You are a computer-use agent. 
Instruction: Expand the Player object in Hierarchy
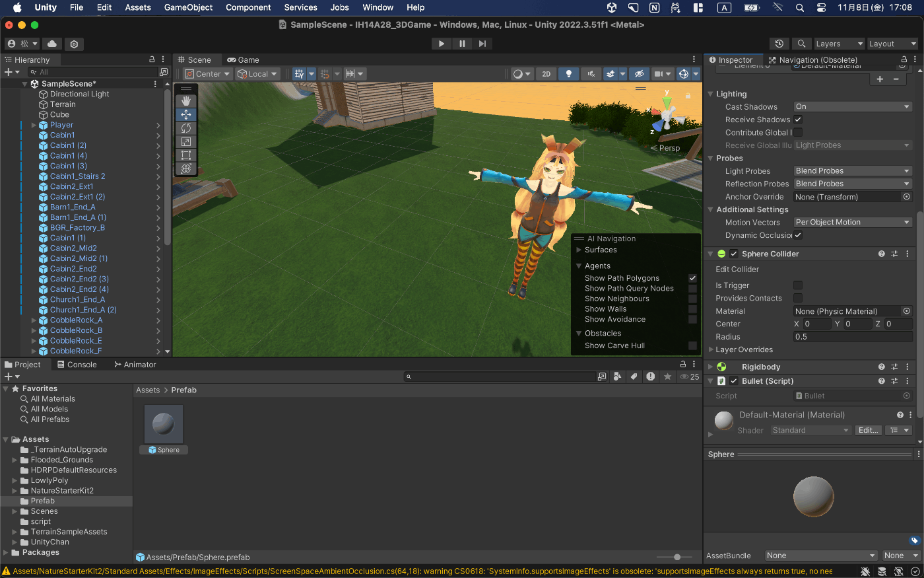tap(34, 125)
